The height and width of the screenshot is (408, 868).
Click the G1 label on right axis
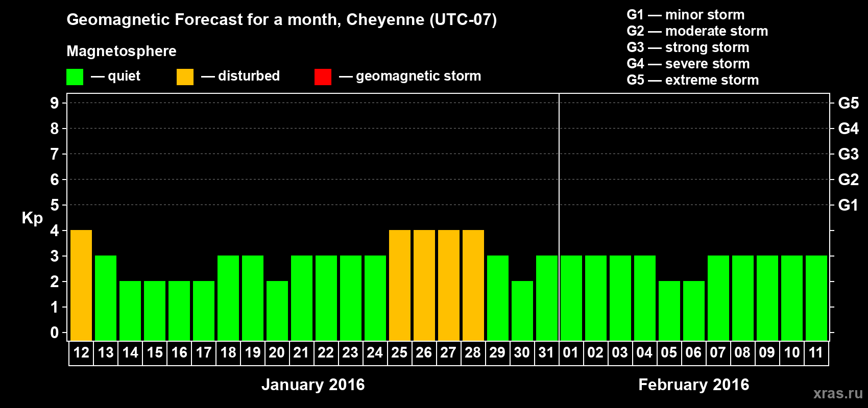(848, 205)
